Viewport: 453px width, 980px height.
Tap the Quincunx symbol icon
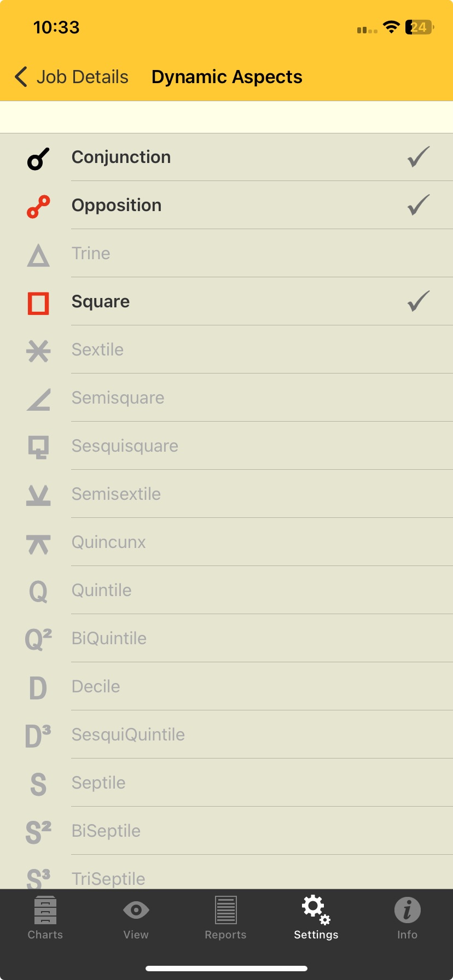point(38,544)
